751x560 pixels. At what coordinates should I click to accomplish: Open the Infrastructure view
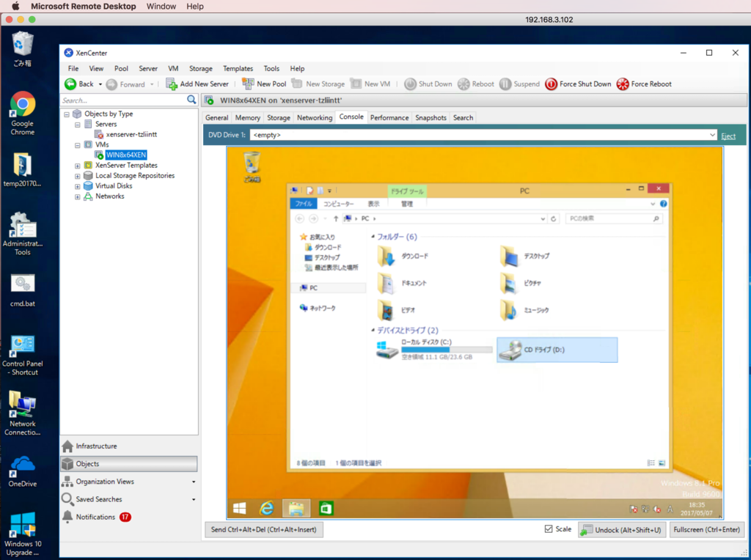pos(129,446)
